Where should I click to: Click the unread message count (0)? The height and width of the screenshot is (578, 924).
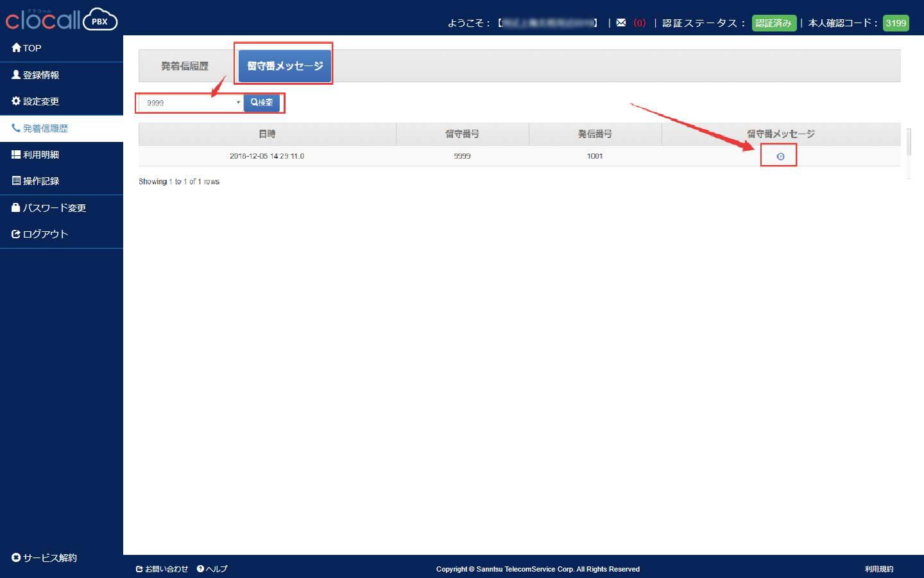point(639,23)
